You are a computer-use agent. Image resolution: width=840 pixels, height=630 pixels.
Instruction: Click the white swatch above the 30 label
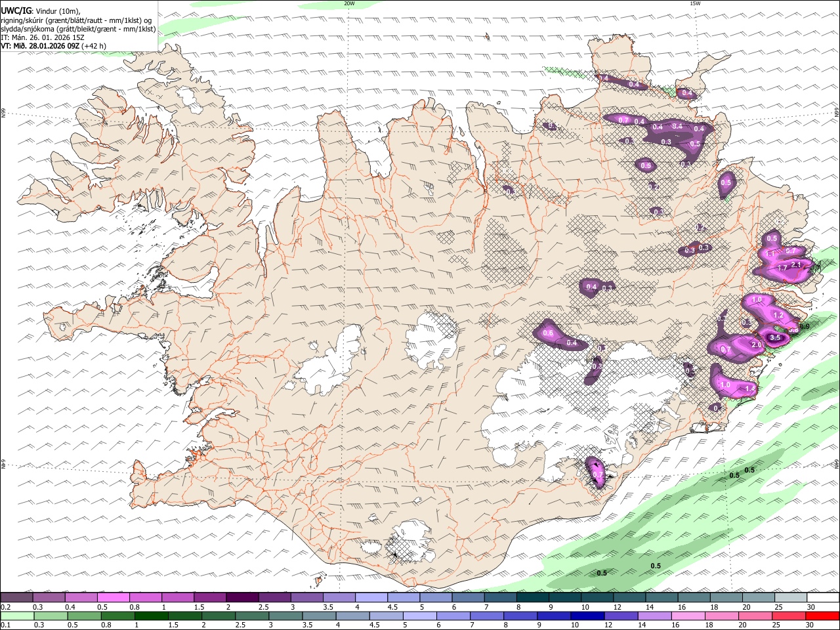pyautogui.click(x=824, y=597)
